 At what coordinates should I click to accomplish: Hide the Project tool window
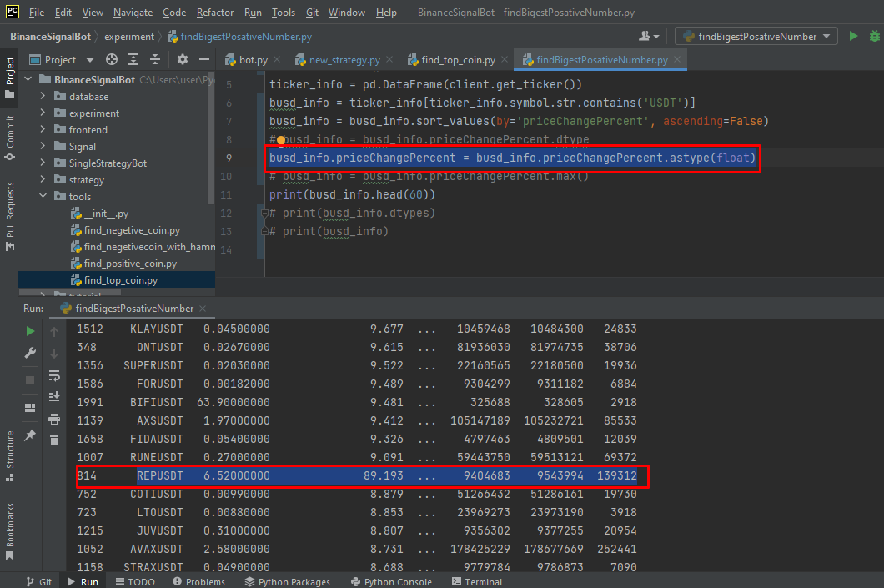coord(203,60)
